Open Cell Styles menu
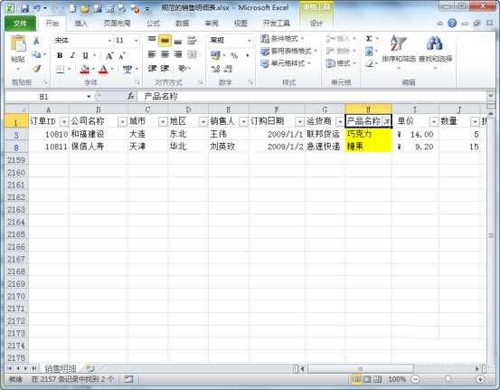Image resolution: width=500 pixels, height=390 pixels. click(x=286, y=63)
